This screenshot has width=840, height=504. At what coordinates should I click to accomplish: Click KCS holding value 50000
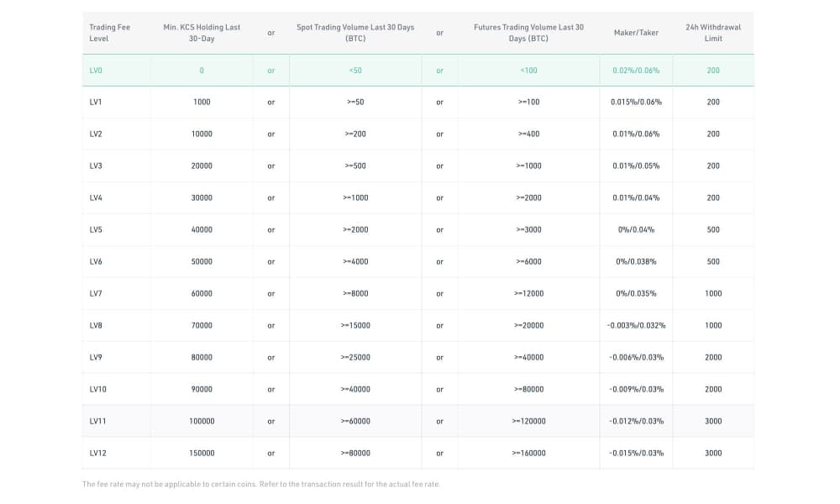[x=202, y=261]
